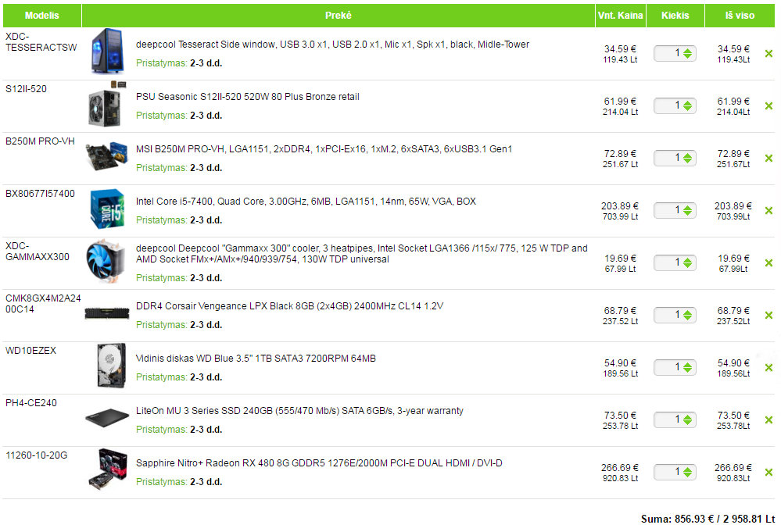Remove MSI B250M PRO-VH from cart

(768, 159)
